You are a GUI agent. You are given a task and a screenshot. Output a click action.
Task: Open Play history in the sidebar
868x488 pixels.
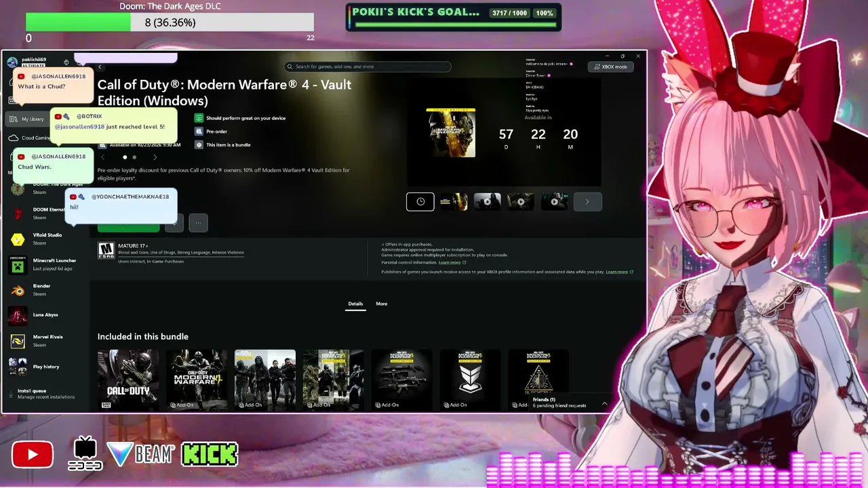coord(45,367)
